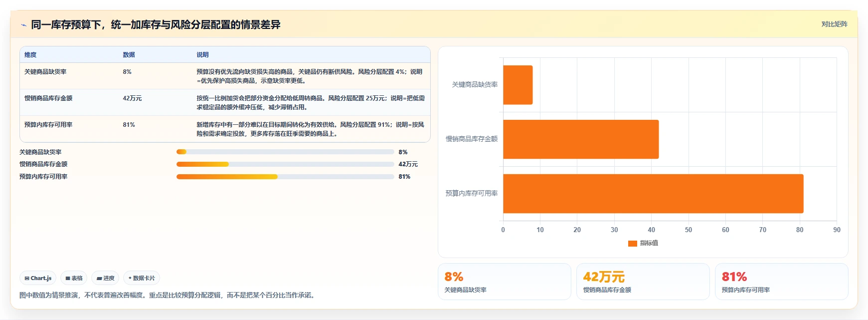Click the explanation text starting 按统一比例加货
This screenshot has width=868, height=320.
click(x=311, y=102)
